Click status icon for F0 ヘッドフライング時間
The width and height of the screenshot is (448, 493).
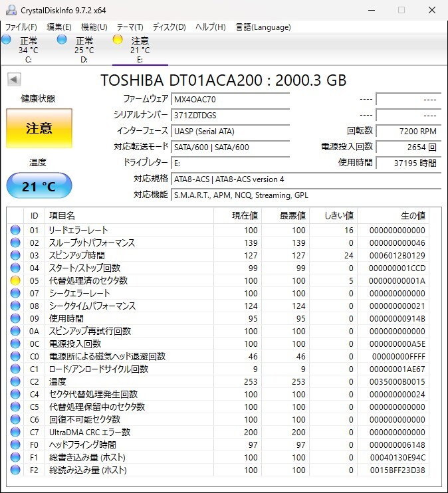(15, 444)
